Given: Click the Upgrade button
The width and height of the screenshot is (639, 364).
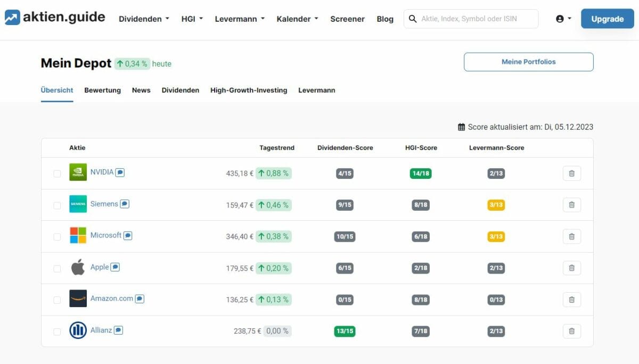Looking at the screenshot, I should point(607,18).
